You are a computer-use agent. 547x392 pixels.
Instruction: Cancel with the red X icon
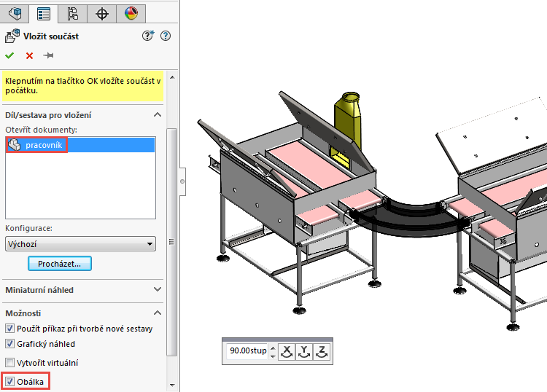[29, 56]
